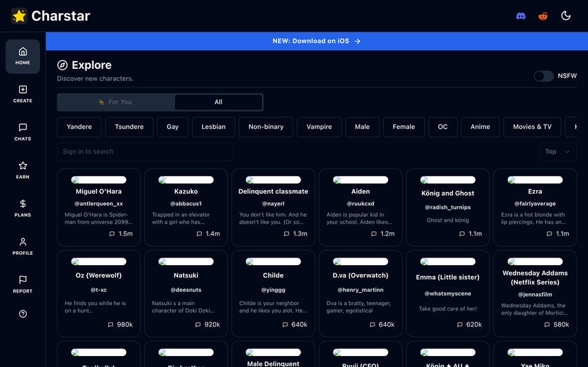Select the All tab
This screenshot has height=367, width=588.
pyautogui.click(x=219, y=102)
